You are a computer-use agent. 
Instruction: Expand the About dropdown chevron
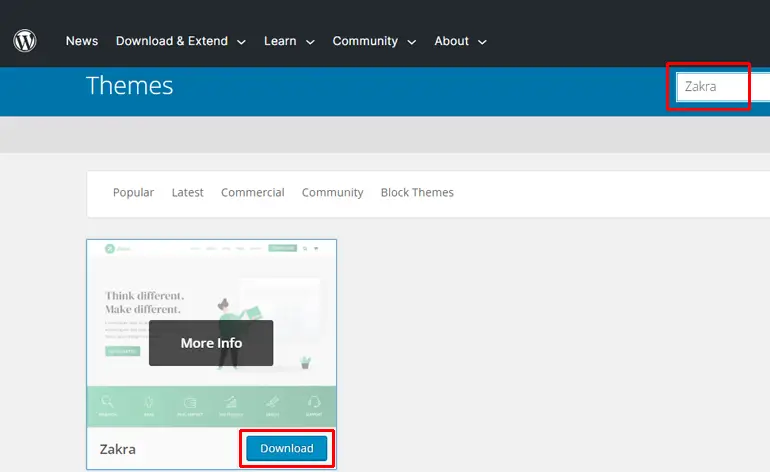coord(482,42)
